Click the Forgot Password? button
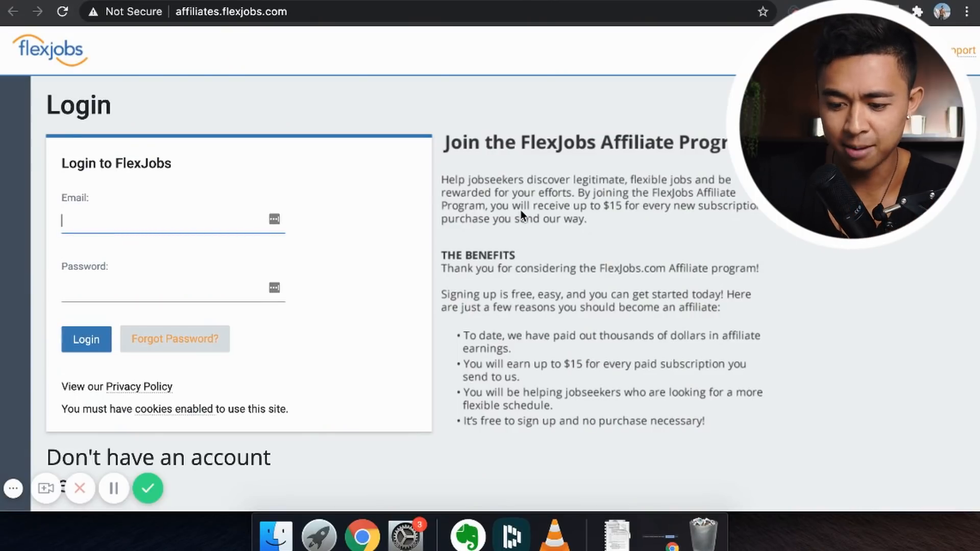980x551 pixels. tap(175, 339)
